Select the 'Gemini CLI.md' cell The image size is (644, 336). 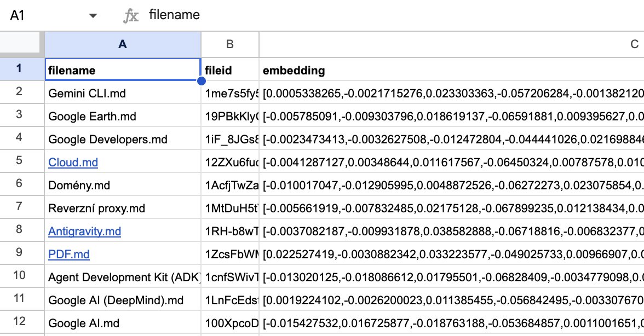[123, 92]
